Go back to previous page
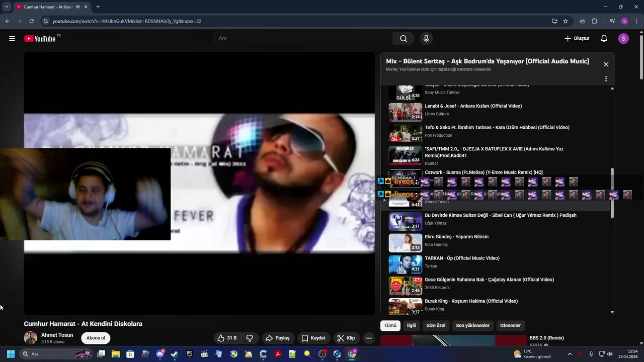Viewport: 644px width, 362px height. [x=7, y=21]
